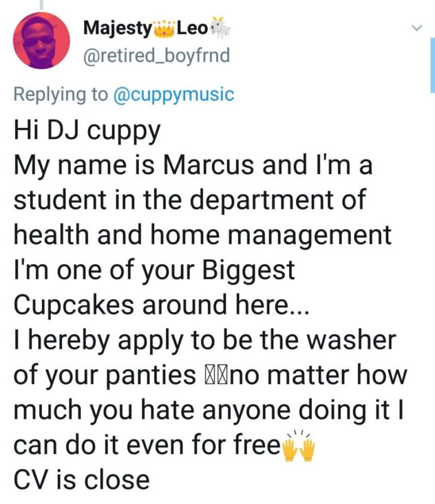Open the tweet options chevron menu
The height and width of the screenshot is (504, 435).
(x=417, y=28)
